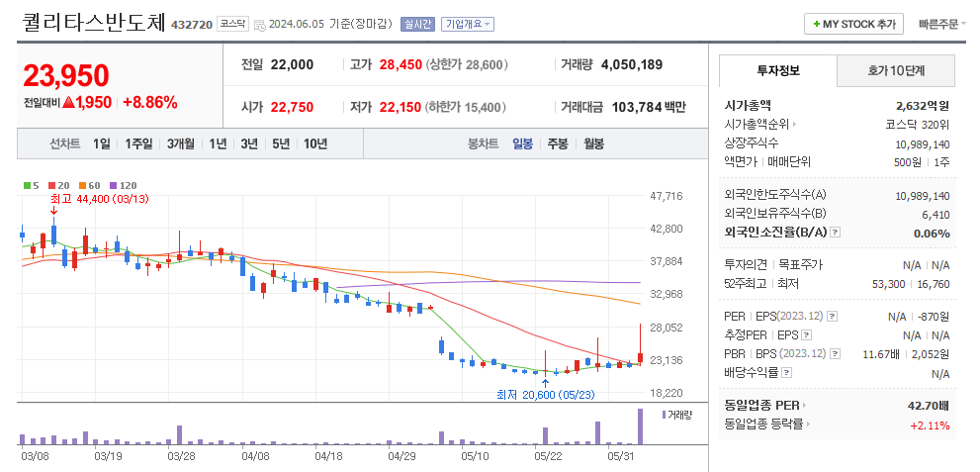The image size is (980, 472).
Task: Click the 최저 20,600 (05/23) chart marker
Action: [x=546, y=395]
